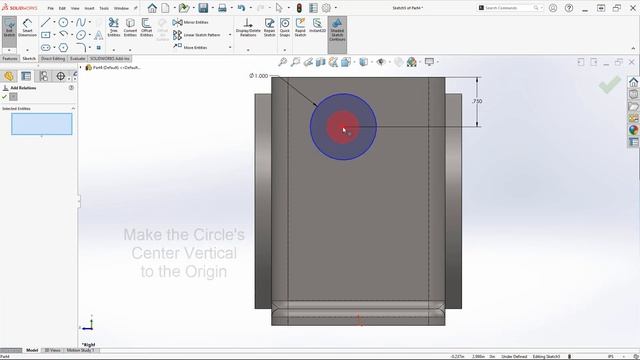The width and height of the screenshot is (640, 360).
Task: Switch to the Evaluate tab
Action: tap(77, 59)
